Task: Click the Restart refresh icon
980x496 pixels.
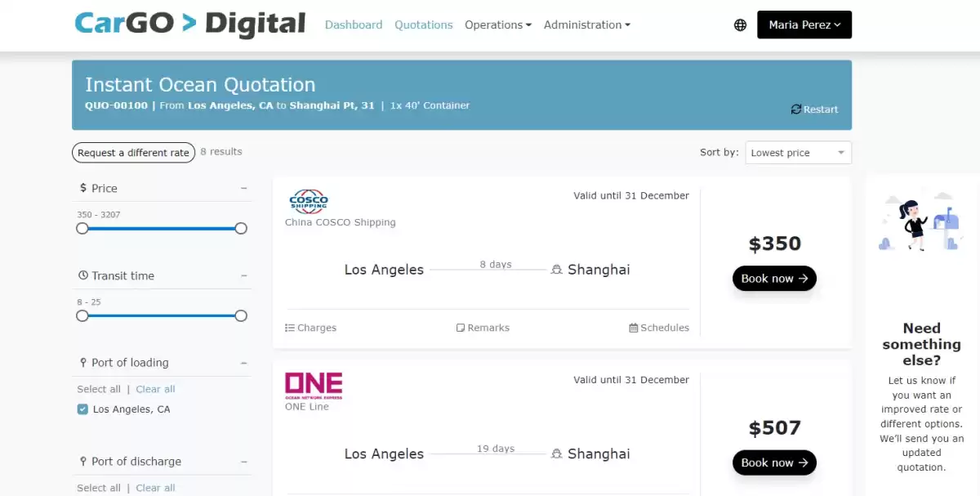Action: 795,109
